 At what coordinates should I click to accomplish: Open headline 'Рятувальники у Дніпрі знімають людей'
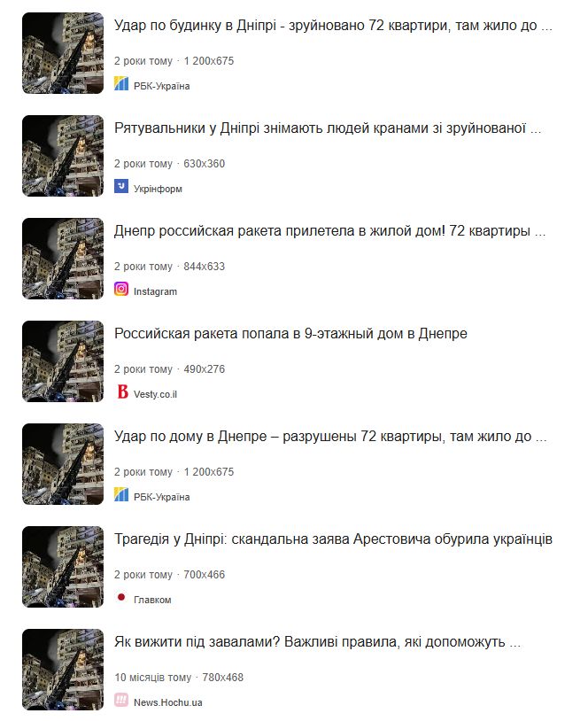328,128
